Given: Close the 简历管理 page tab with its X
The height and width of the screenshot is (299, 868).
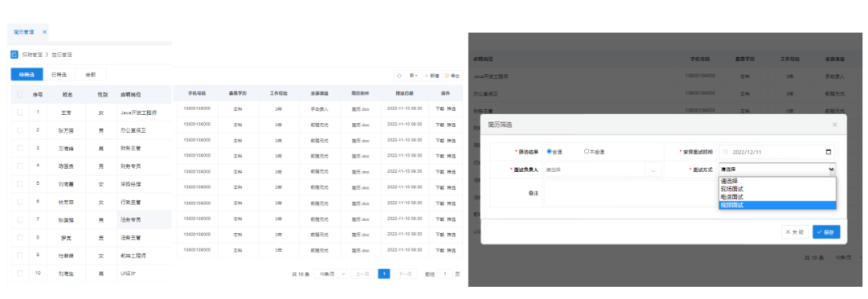Looking at the screenshot, I should (x=44, y=32).
